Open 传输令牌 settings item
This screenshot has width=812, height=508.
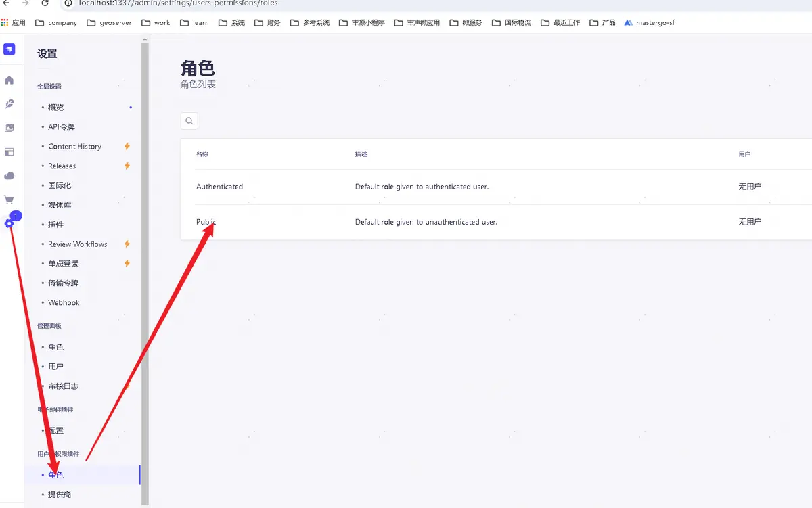[x=64, y=283]
